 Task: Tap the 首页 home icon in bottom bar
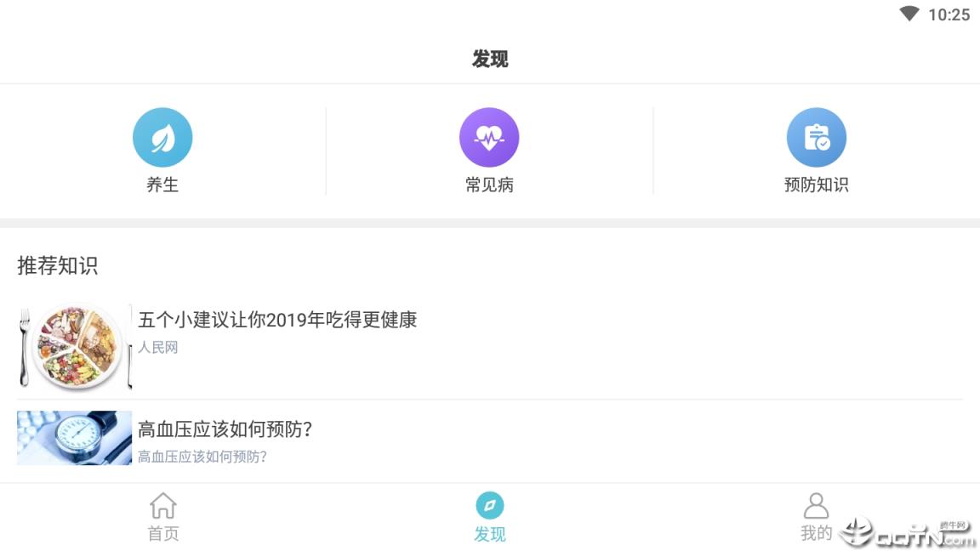tap(162, 505)
